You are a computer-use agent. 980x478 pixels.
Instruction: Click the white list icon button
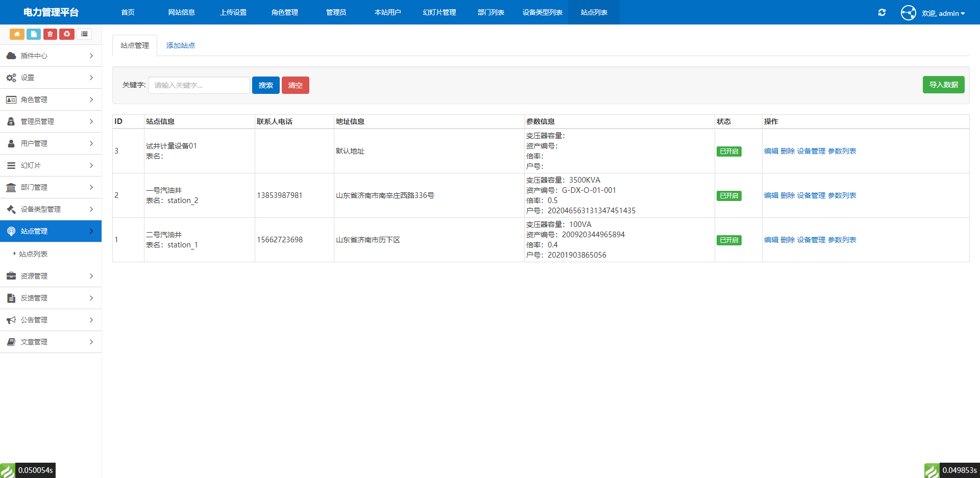84,34
